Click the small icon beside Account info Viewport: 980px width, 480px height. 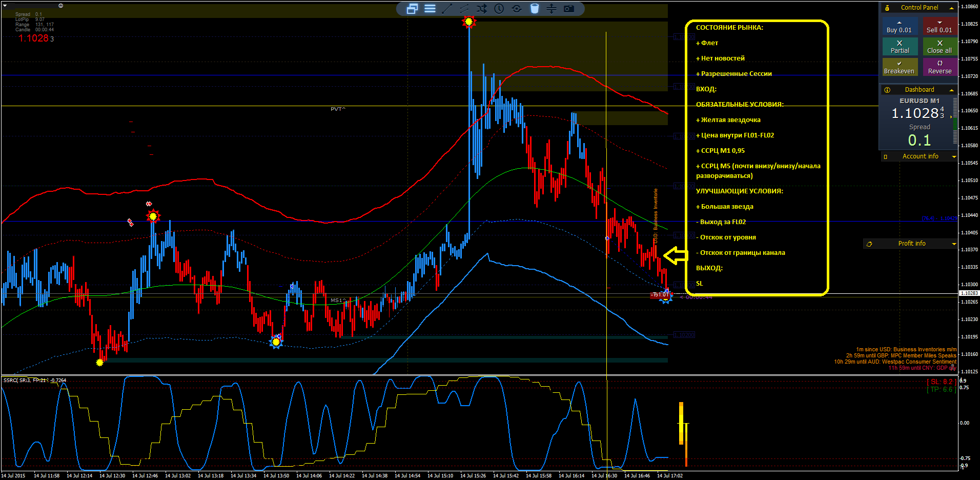click(x=885, y=156)
